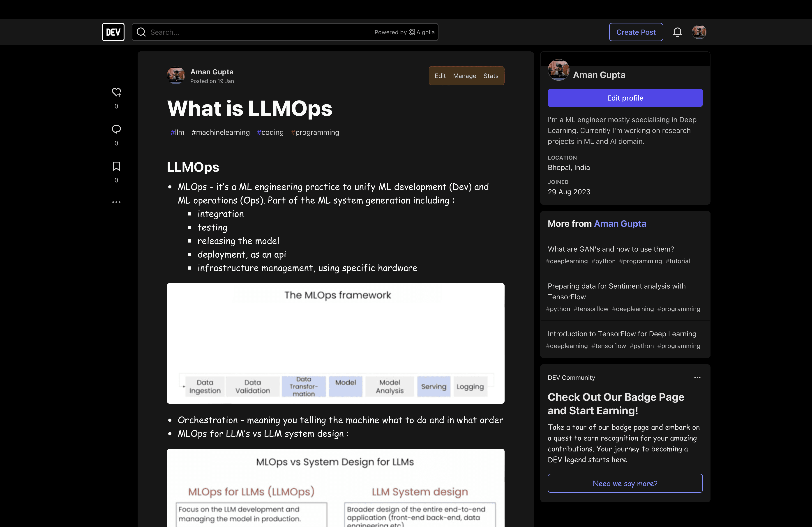Open the post's more options ellipsis

[x=116, y=202]
